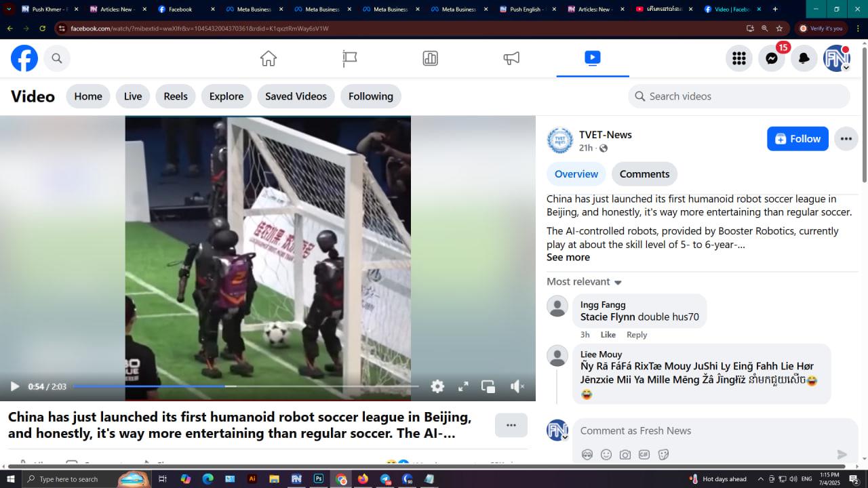The width and height of the screenshot is (868, 488).
Task: Open the browser zoom magnifier icon
Action: click(764, 28)
